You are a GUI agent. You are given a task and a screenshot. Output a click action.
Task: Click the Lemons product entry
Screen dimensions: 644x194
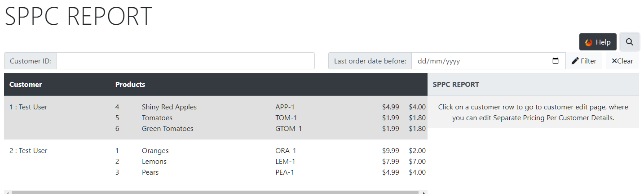(x=154, y=162)
